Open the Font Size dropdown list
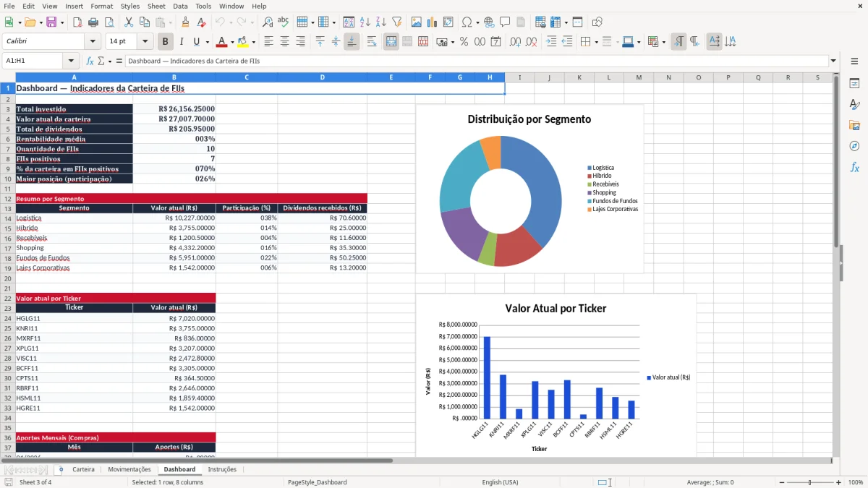Screen dimensions: 868x488 coord(145,42)
